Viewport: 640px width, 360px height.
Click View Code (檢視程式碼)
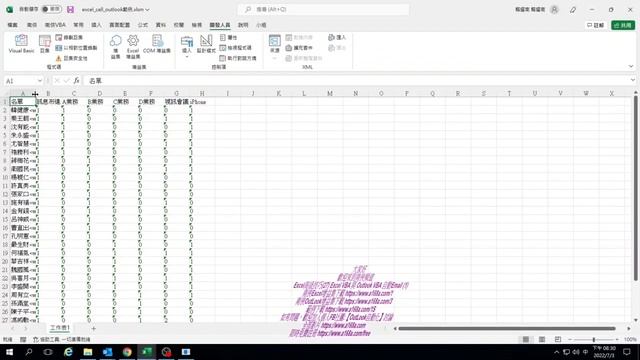(x=236, y=48)
